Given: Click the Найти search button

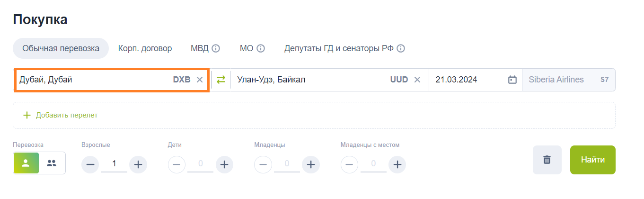Looking at the screenshot, I should [593, 160].
